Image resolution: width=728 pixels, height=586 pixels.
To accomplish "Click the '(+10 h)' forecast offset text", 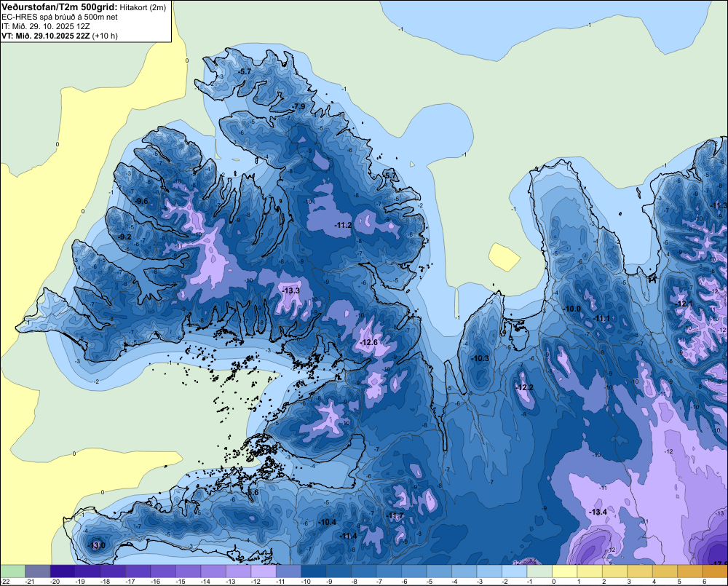I will pos(105,36).
